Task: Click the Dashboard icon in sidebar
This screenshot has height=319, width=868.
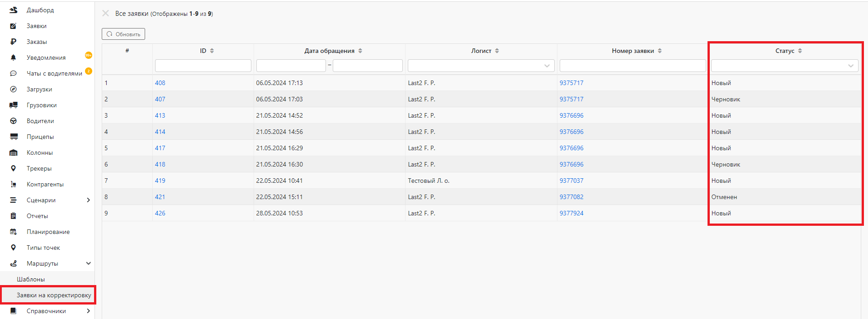Action: coord(14,10)
